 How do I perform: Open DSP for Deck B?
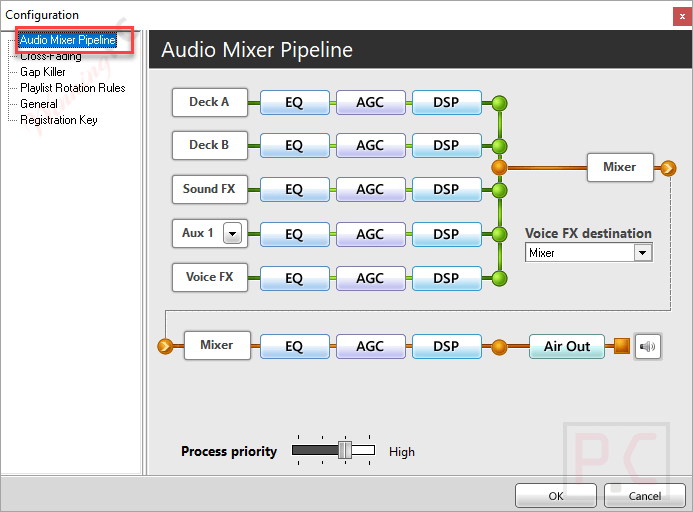pos(446,145)
